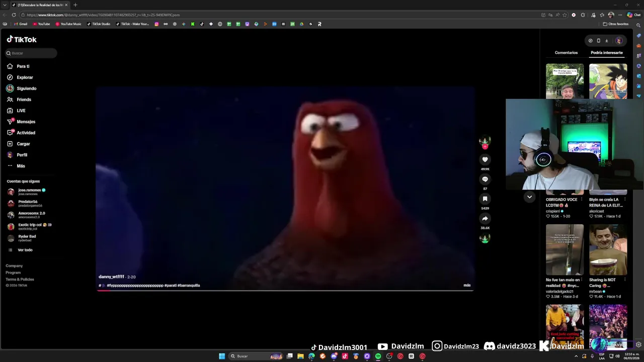Click the download desktop app icon
Viewport: 644px width, 362px height.
[606, 41]
